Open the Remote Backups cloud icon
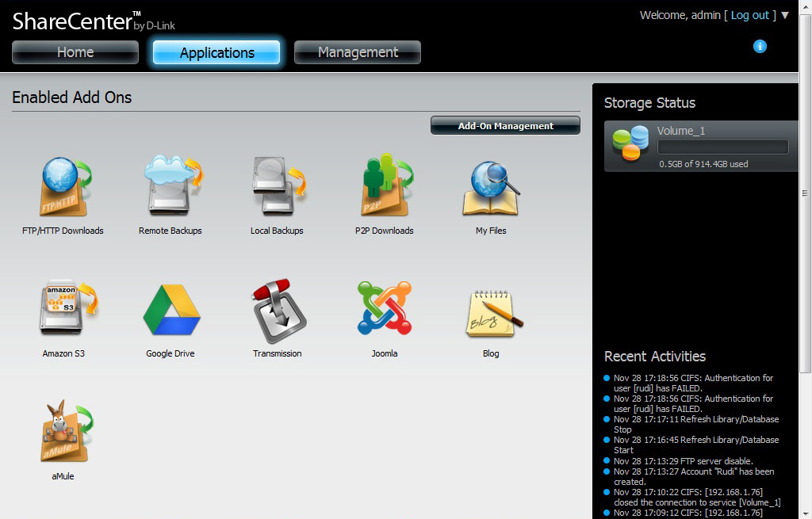Screen dimensions: 812x519 coord(174,185)
